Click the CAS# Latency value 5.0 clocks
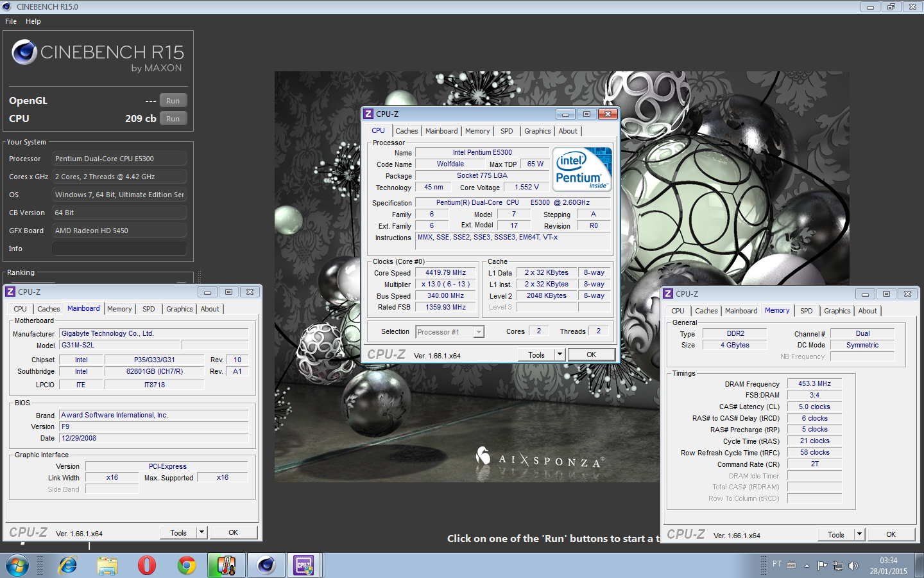Image resolution: width=924 pixels, height=578 pixels. 814,407
